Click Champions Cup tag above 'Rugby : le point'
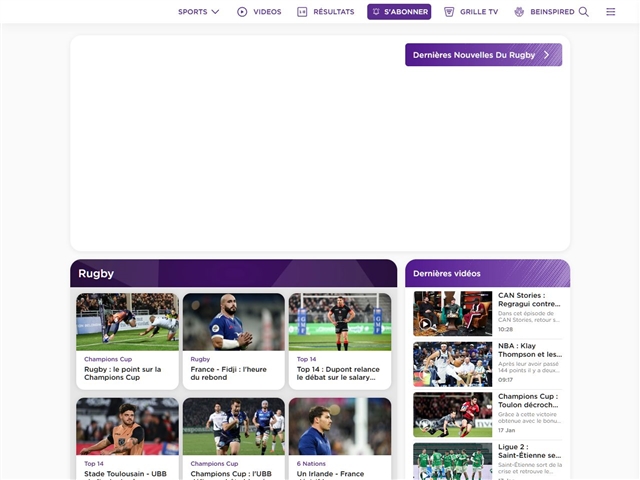Viewport: 640px width, 480px height. [x=108, y=359]
